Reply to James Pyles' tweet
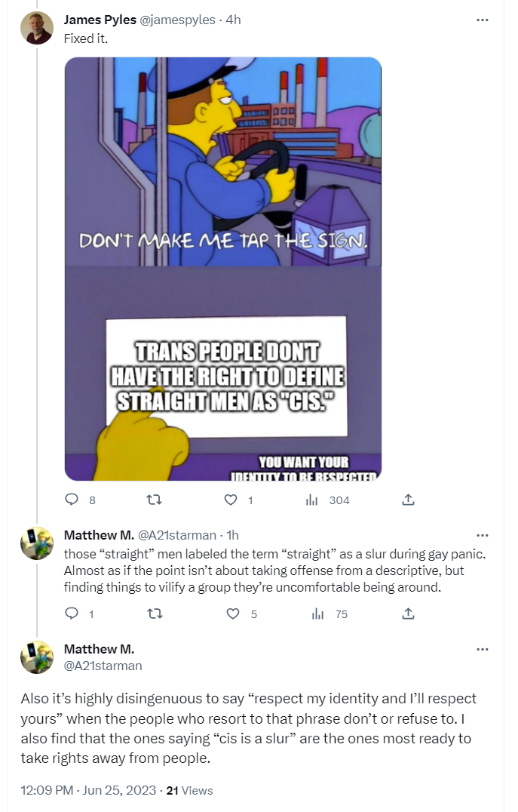This screenshot has height=812, width=518. (x=73, y=500)
